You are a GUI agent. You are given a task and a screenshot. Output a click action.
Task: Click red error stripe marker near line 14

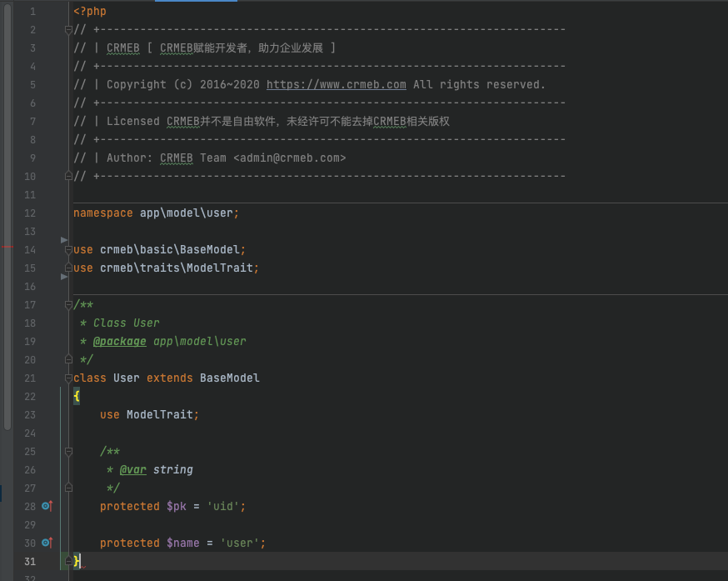point(6,248)
